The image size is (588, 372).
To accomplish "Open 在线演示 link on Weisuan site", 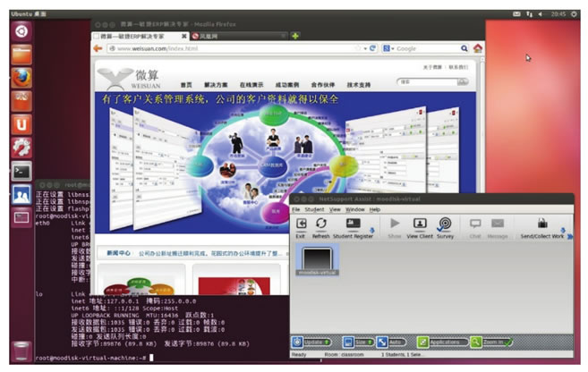I will point(251,85).
